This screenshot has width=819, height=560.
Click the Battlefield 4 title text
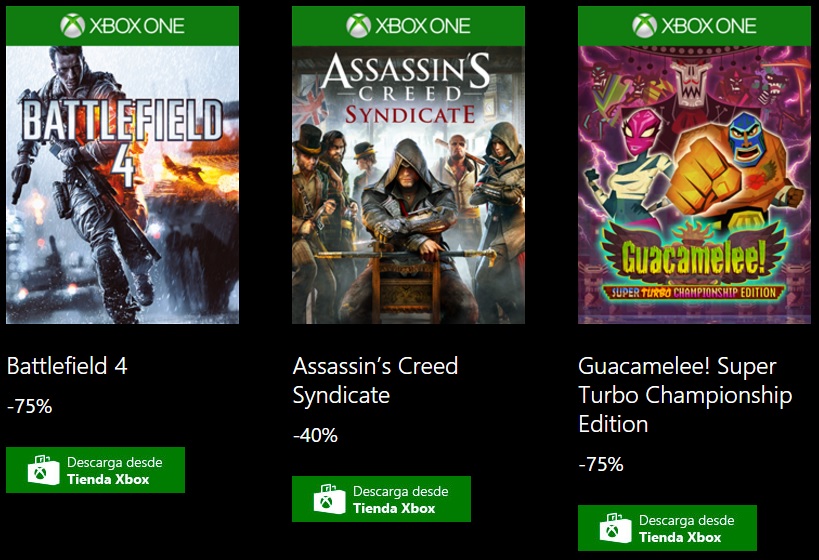pyautogui.click(x=67, y=366)
